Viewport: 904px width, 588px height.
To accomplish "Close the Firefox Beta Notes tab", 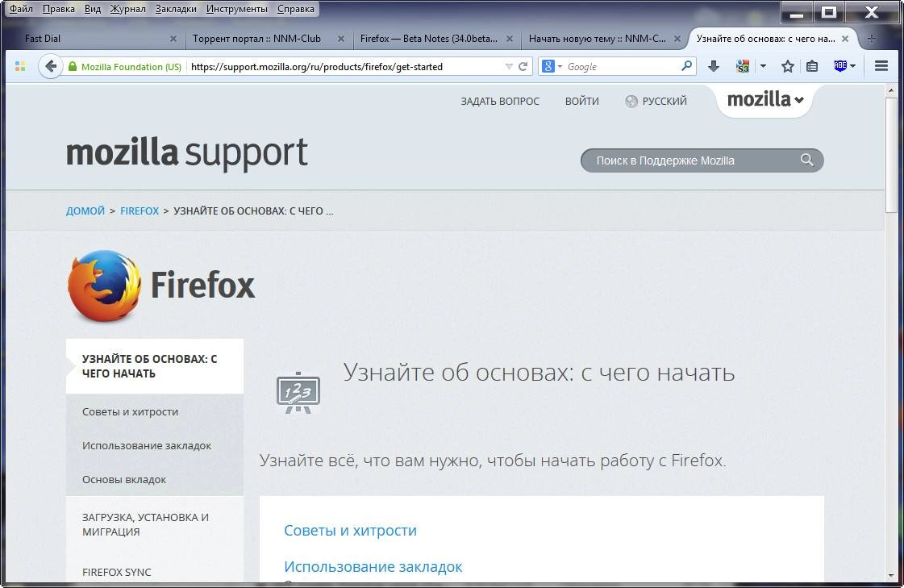I will pos(509,39).
